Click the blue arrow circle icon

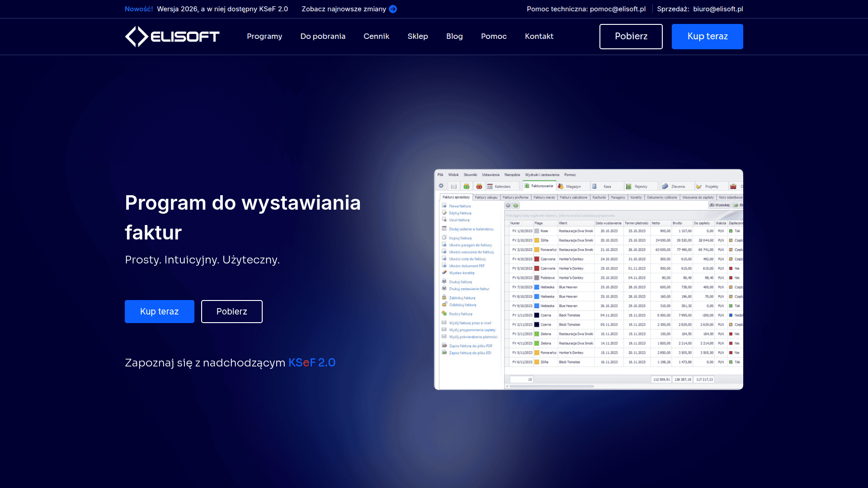coord(393,9)
